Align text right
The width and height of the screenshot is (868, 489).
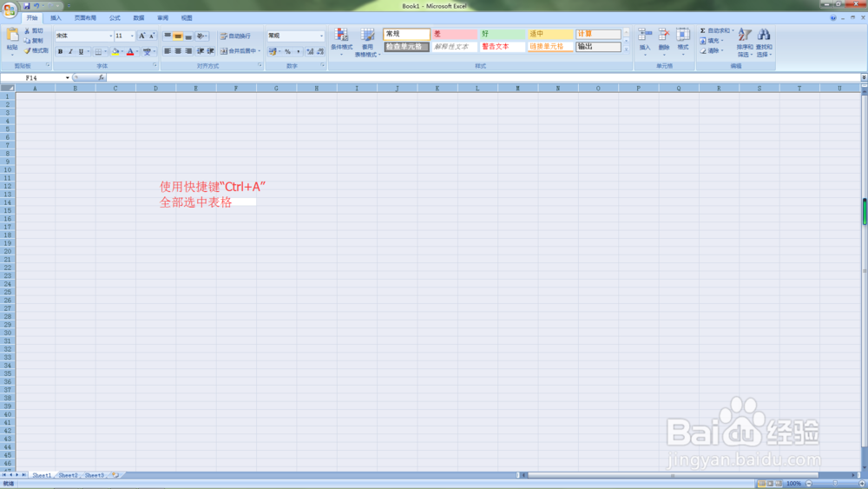[x=188, y=51]
